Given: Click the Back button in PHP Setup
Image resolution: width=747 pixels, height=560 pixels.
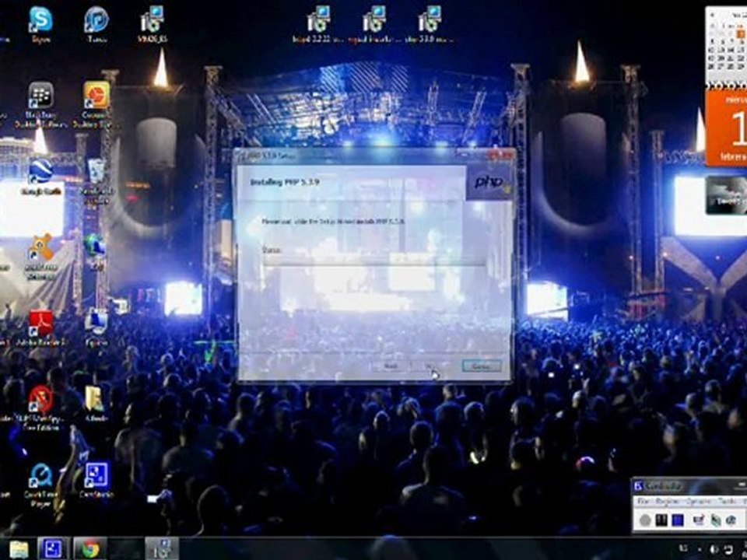Looking at the screenshot, I should (391, 366).
